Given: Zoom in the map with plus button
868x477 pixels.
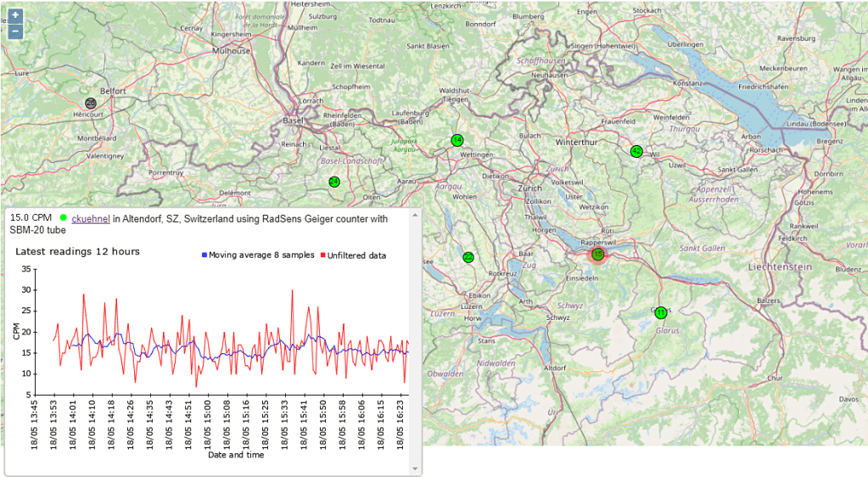Looking at the screenshot, I should point(15,15).
